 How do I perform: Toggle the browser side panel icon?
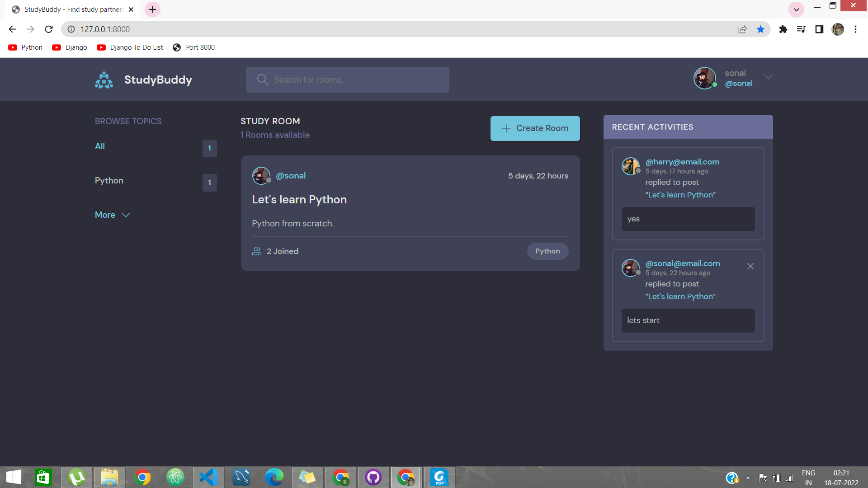point(819,29)
